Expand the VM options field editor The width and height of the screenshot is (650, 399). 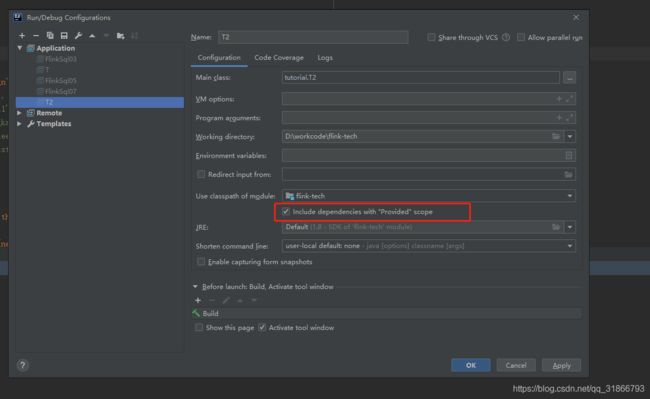[x=570, y=99]
